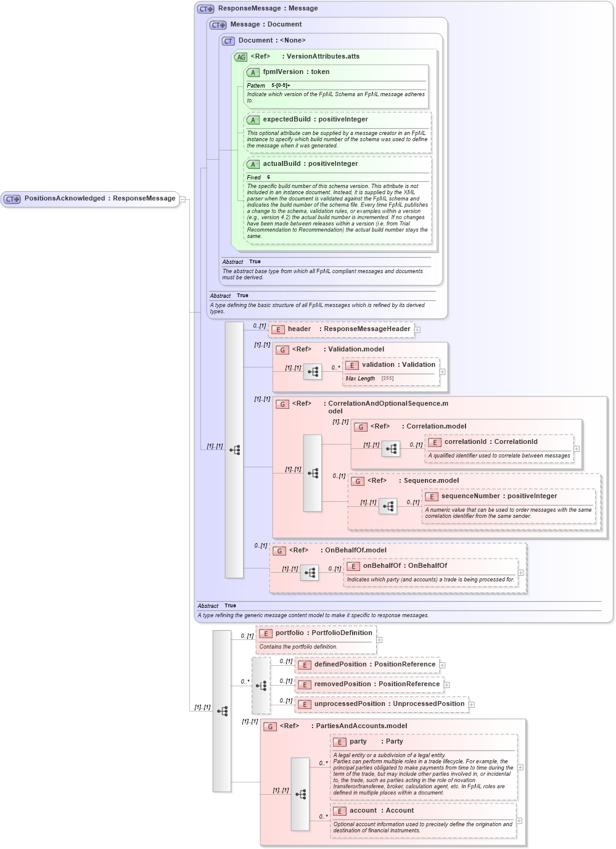Select the portfolio : PortfolioDefinition label
616x849 pixels.
pos(324,633)
